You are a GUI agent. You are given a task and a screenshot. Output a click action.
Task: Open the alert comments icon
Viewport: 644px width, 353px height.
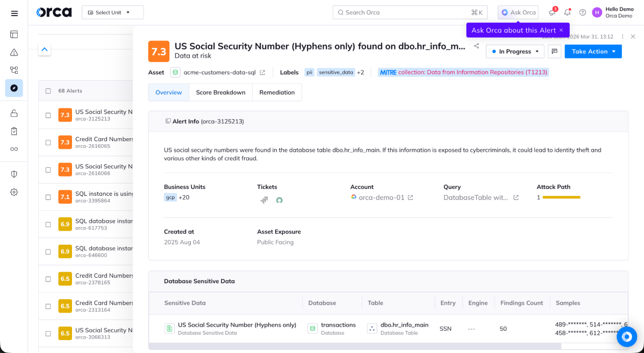point(554,51)
